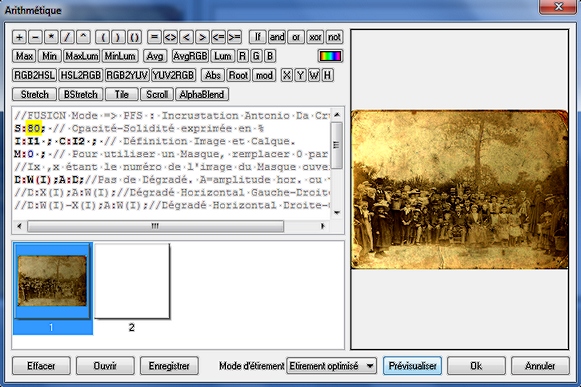Insert the H height variable
Image resolution: width=581 pixels, height=387 pixels.
327,75
